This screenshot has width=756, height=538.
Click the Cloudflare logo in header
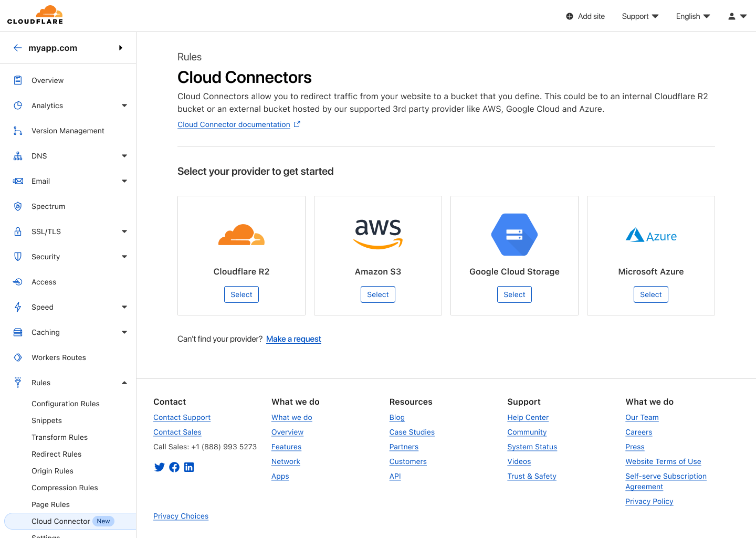(x=35, y=15)
